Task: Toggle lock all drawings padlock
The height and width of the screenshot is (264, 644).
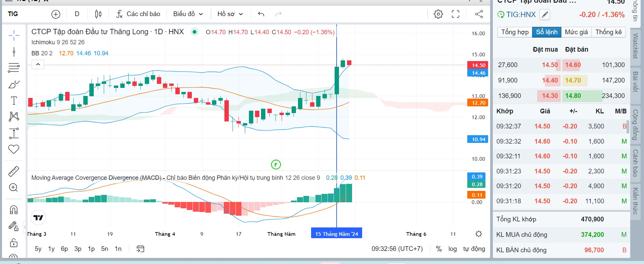Action: click(x=14, y=243)
